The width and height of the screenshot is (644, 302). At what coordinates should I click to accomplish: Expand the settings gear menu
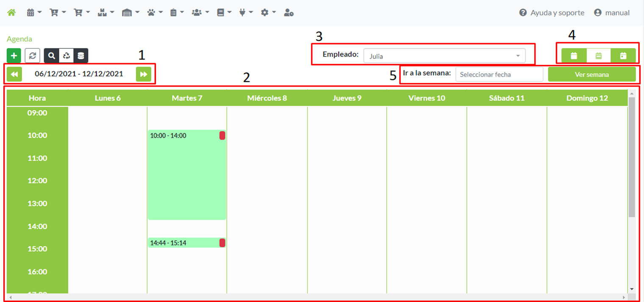point(268,13)
